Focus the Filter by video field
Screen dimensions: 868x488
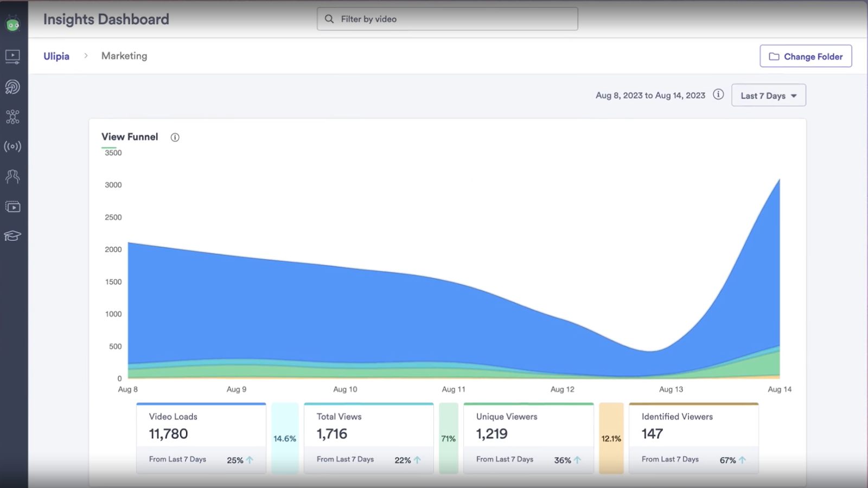448,19
